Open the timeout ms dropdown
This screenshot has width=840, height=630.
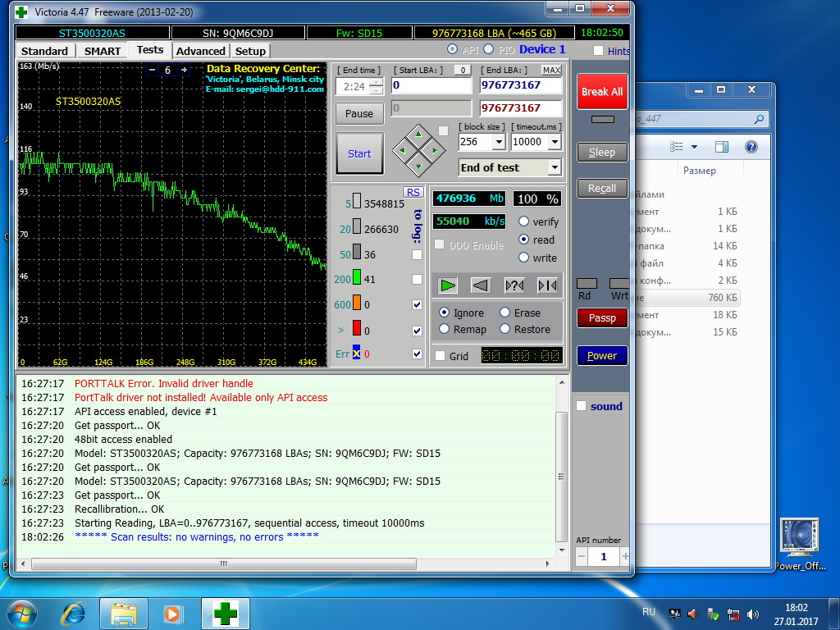[554, 142]
